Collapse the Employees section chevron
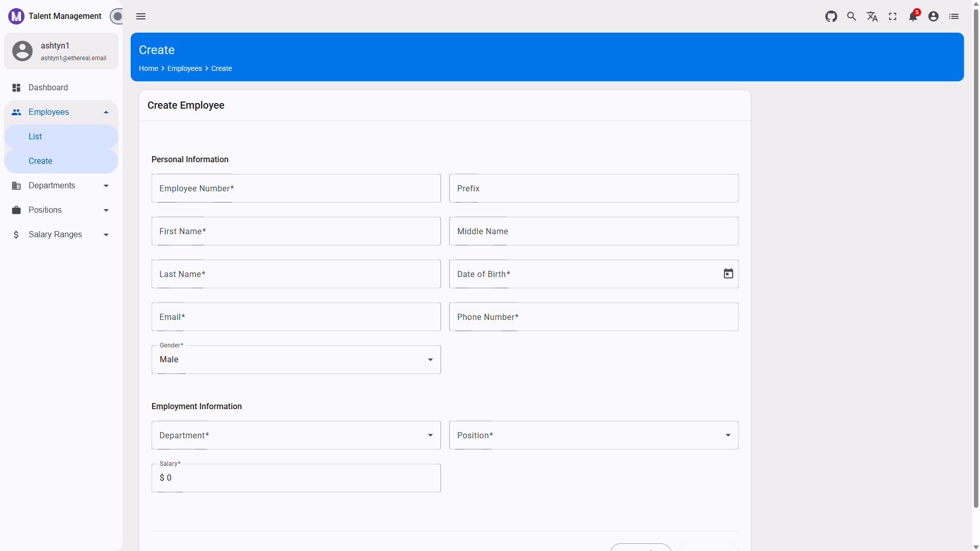 [x=106, y=112]
